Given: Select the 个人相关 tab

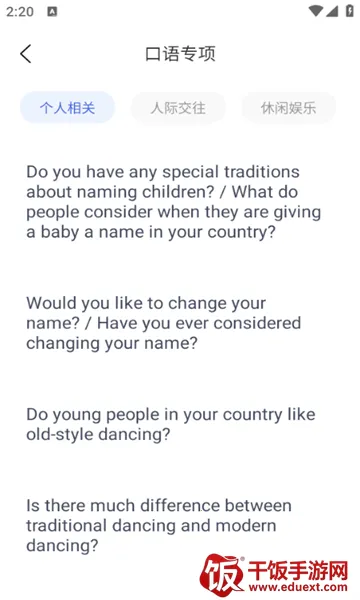Looking at the screenshot, I should 67,108.
